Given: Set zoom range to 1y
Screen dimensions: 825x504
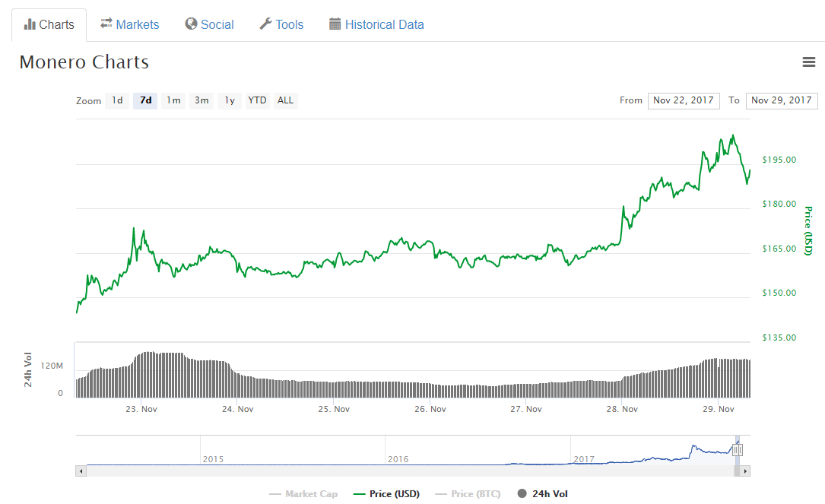Looking at the screenshot, I should [230, 100].
